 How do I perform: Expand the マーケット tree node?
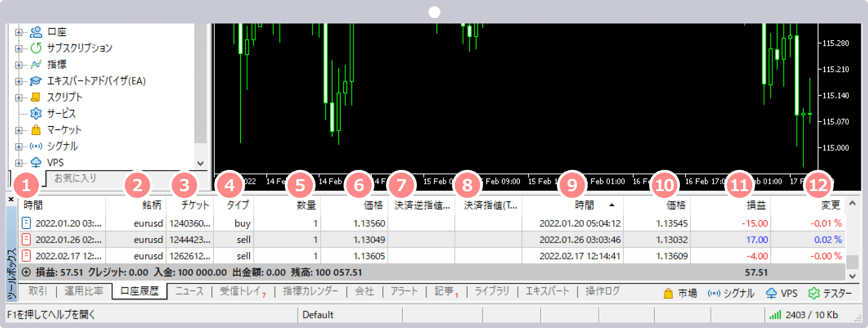coord(19,130)
